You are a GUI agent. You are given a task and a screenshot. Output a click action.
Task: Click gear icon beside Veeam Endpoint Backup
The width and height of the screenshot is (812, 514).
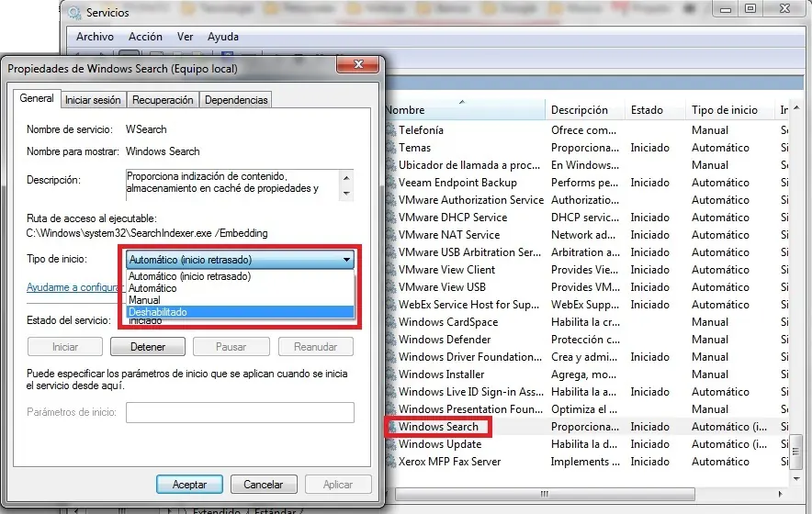click(391, 183)
